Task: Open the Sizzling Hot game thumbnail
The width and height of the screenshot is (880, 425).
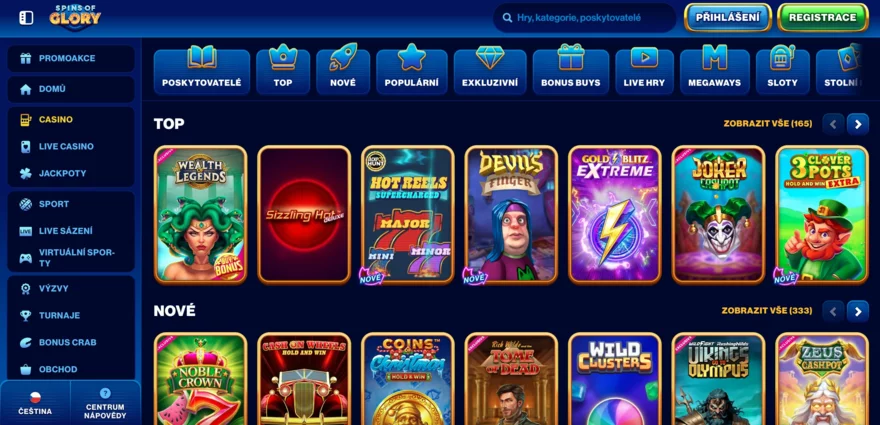Action: (304, 215)
